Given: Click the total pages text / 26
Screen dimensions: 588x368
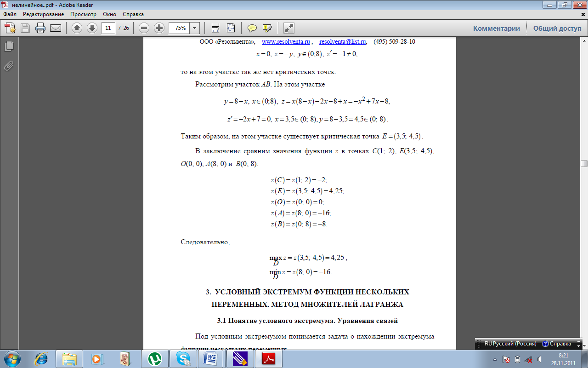Looking at the screenshot, I should coord(124,28).
